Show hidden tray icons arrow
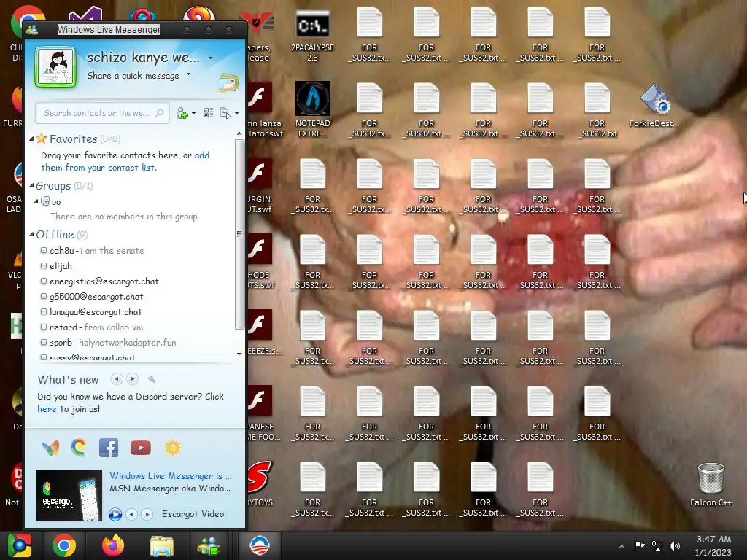This screenshot has height=560, width=747. click(x=622, y=546)
